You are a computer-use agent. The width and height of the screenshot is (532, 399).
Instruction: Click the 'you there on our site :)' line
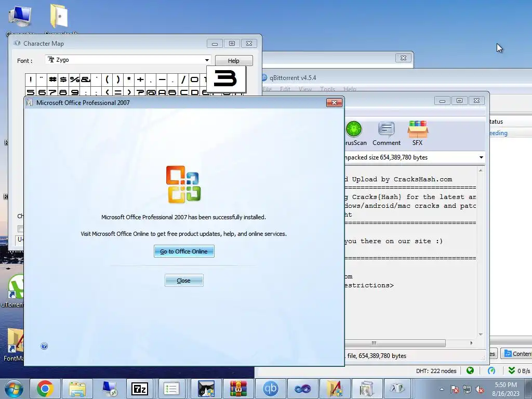[394, 241]
